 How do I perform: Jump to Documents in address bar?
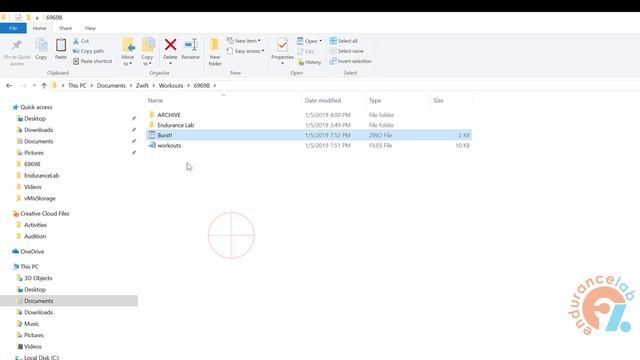point(111,86)
